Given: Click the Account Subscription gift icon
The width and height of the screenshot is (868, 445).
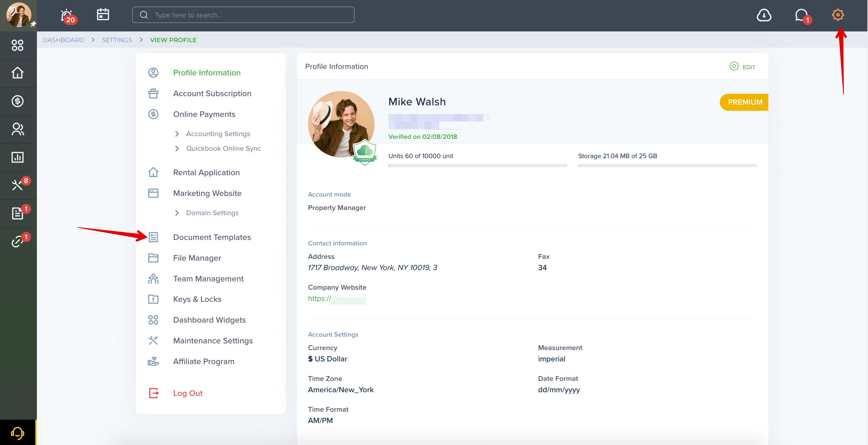Looking at the screenshot, I should pos(153,93).
